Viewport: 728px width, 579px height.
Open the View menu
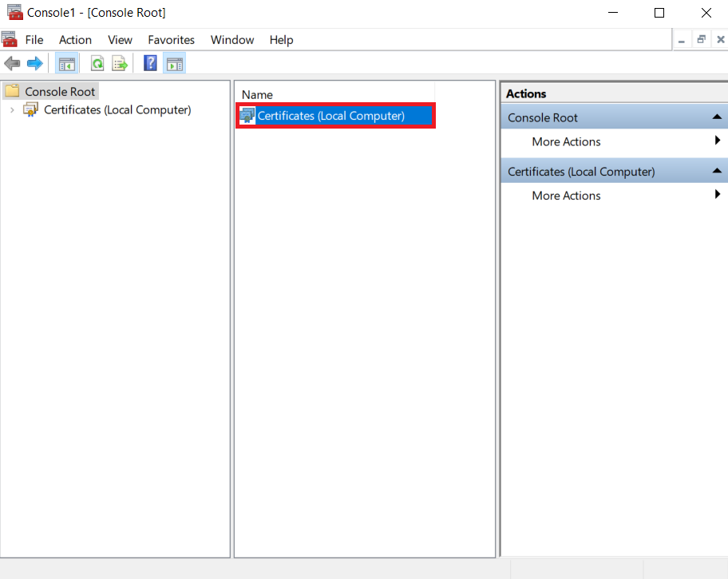(121, 40)
